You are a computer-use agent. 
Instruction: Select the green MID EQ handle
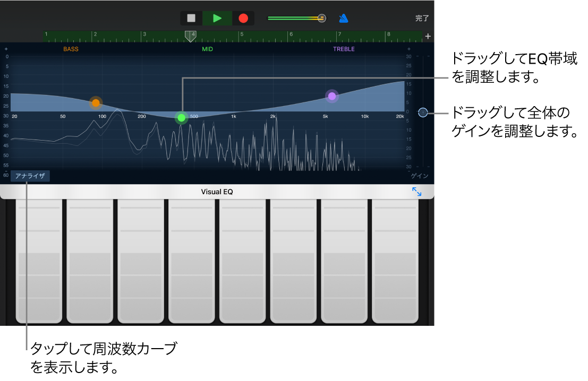coord(181,118)
